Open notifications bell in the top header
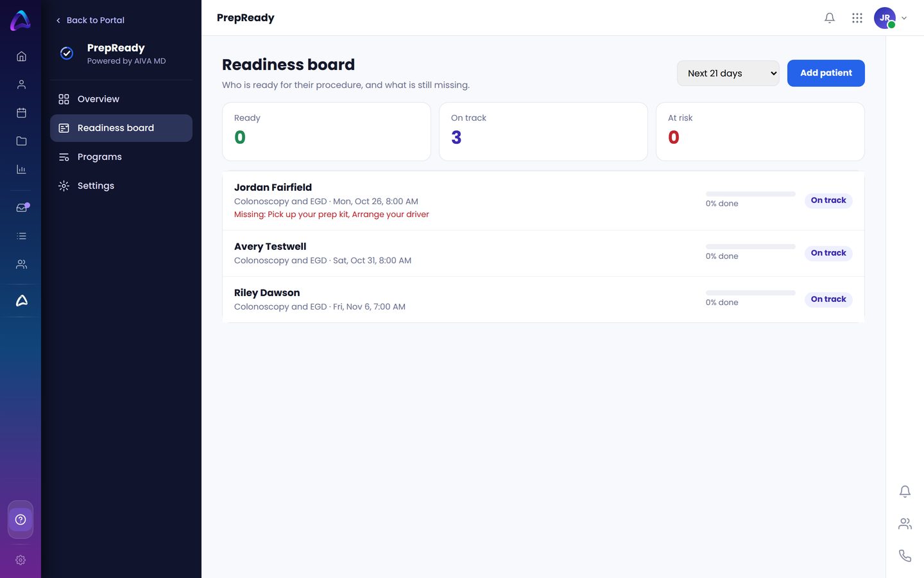Screen dimensions: 924x578 830,18
